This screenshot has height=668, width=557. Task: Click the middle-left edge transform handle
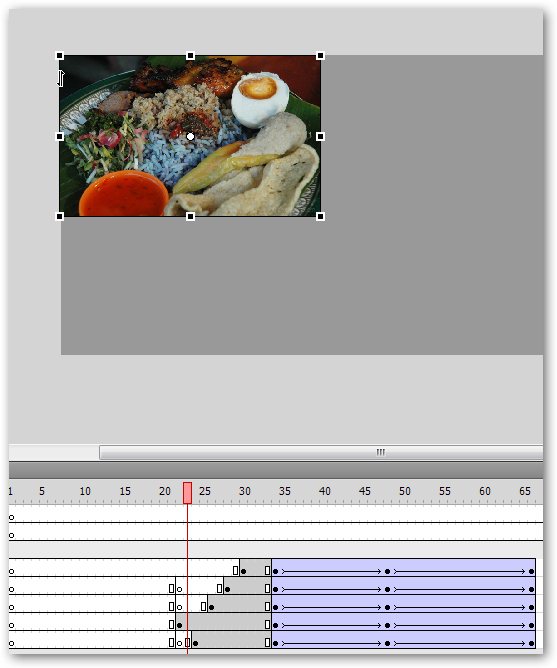60,136
